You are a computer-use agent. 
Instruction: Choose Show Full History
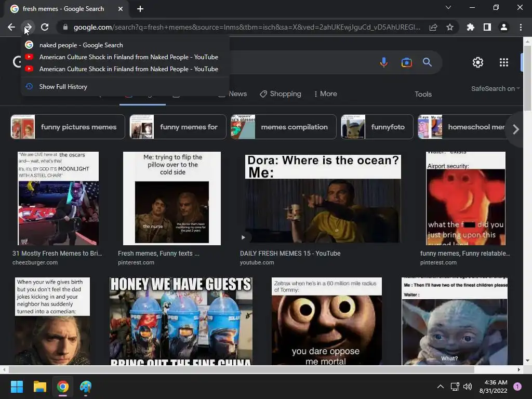(125, 87)
